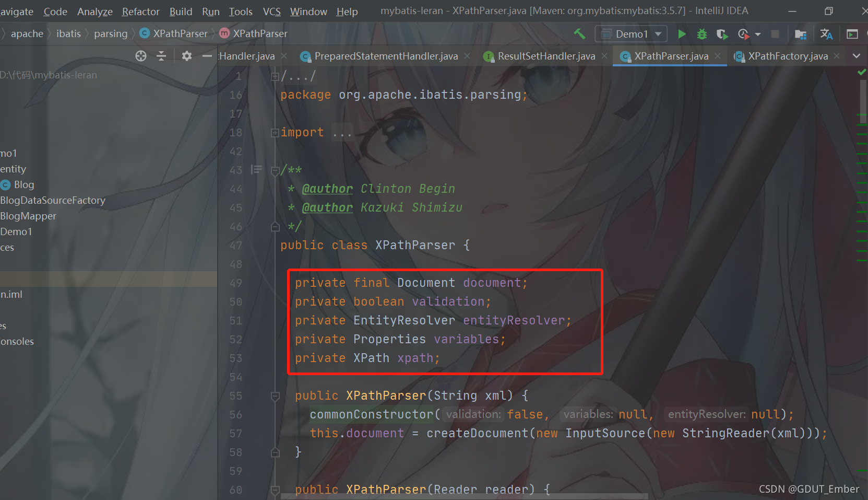This screenshot has width=868, height=500.
Task: Show hidden tabs dropdown chevron
Action: (857, 56)
